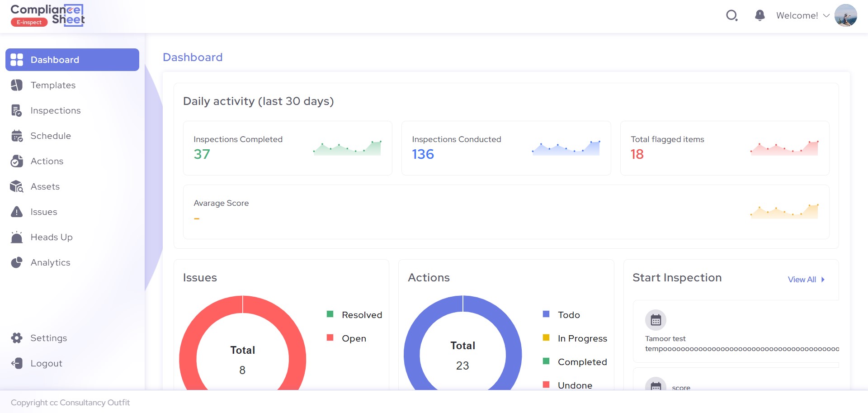868x413 pixels.
Task: Click the Heads Up alarm icon
Action: pos(17,237)
